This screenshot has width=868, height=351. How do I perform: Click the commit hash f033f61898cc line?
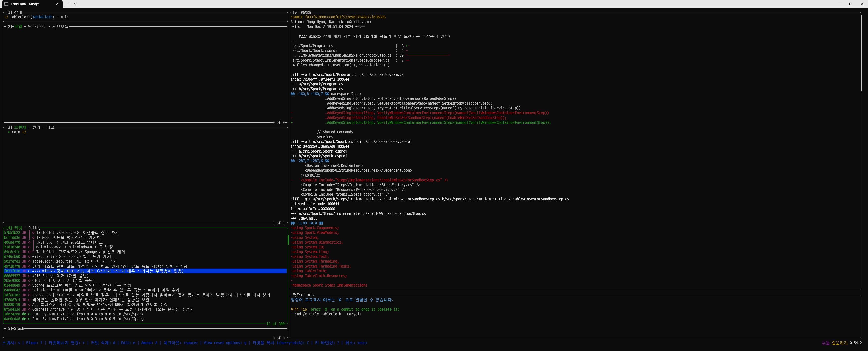[338, 17]
